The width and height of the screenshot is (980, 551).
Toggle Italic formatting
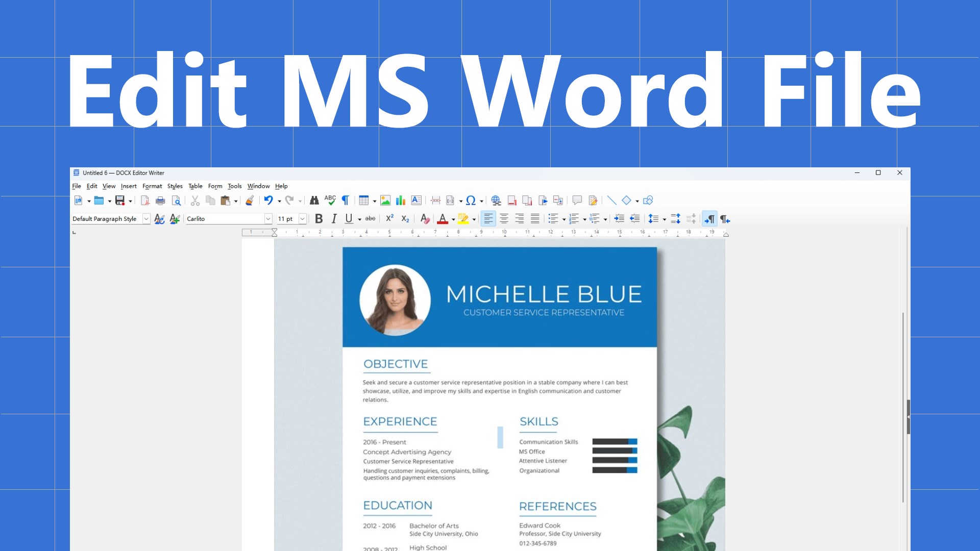coord(334,219)
